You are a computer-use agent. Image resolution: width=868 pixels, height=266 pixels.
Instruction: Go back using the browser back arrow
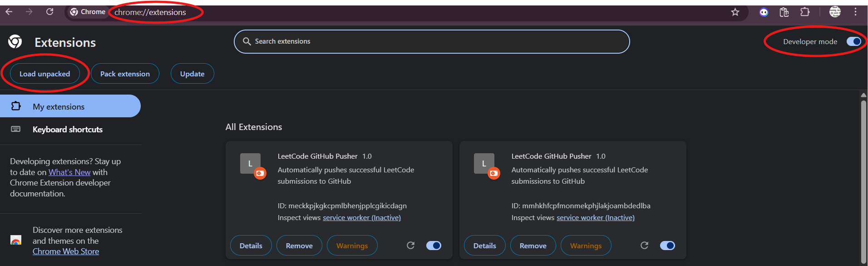click(x=9, y=12)
